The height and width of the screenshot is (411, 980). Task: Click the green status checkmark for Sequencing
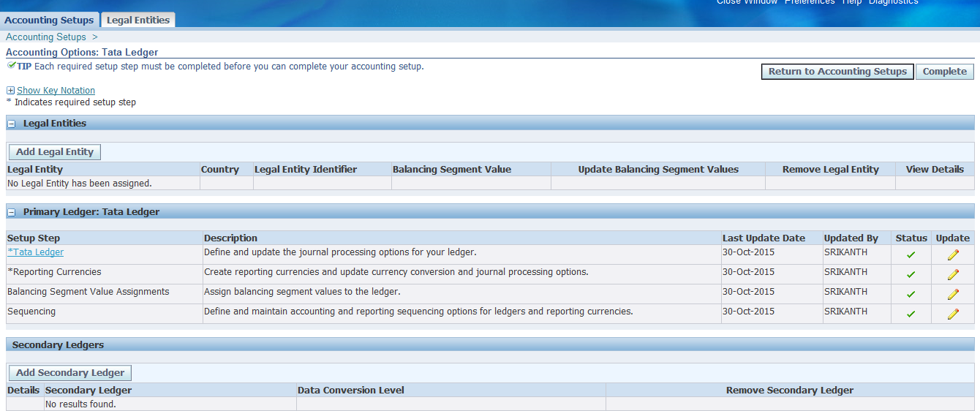point(911,314)
